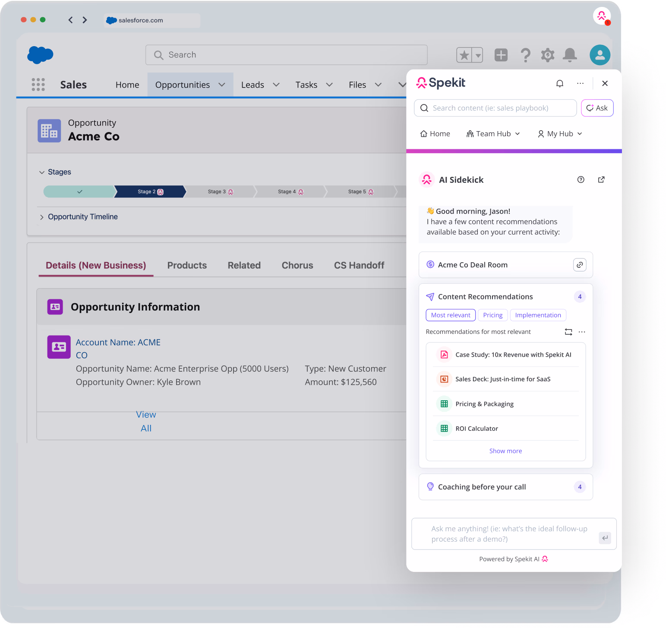The width and height of the screenshot is (672, 634).
Task: Click the Ask button in Spekit
Action: 597,108
